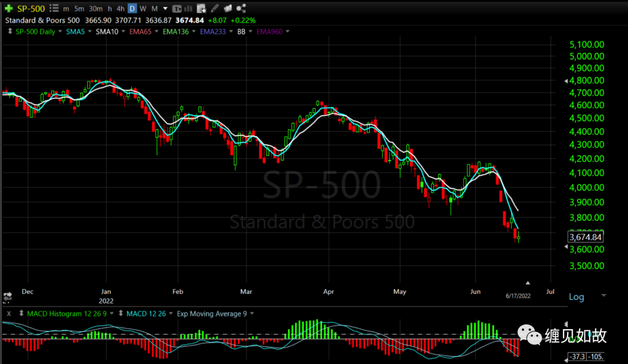The image size is (628, 364).
Task: Switch to the 1-minute (m) timeframe
Action: pos(66,8)
